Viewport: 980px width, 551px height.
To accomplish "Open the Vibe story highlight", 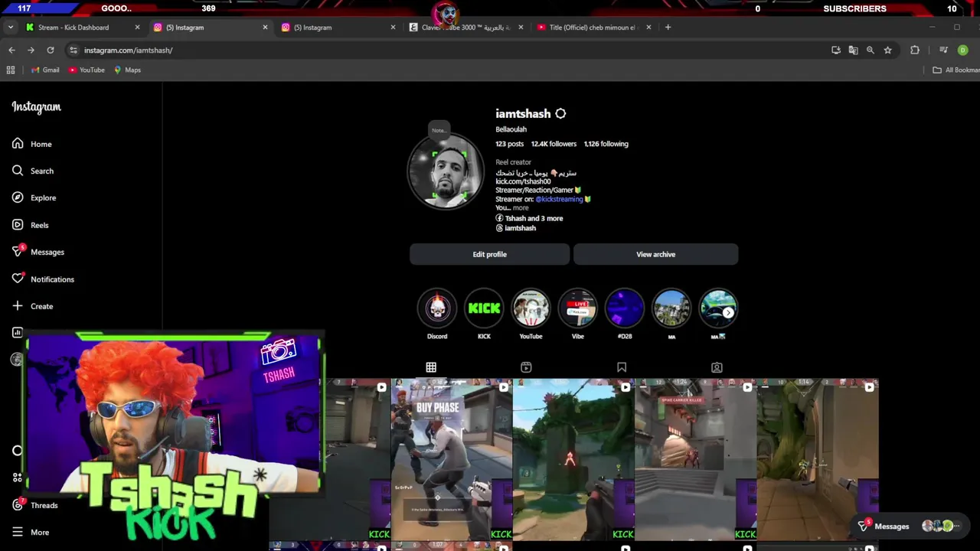I will pos(577,308).
